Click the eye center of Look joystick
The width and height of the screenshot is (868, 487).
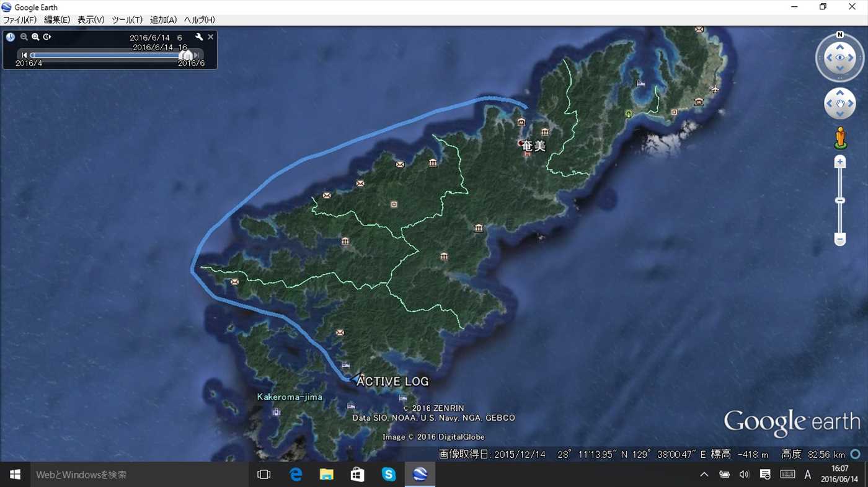840,58
